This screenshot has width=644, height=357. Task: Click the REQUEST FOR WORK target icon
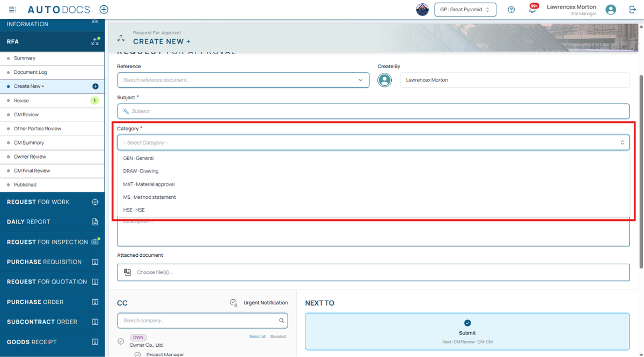(95, 202)
